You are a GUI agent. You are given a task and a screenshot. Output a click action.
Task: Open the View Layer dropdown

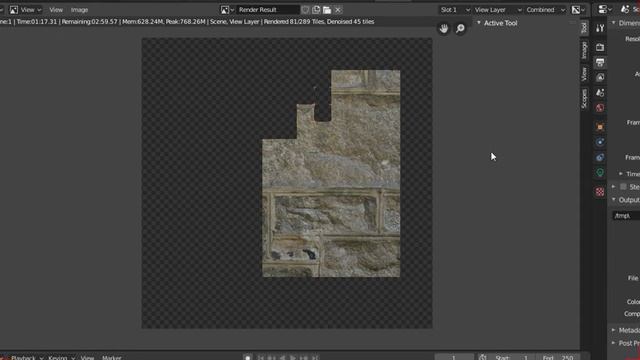coord(498,9)
